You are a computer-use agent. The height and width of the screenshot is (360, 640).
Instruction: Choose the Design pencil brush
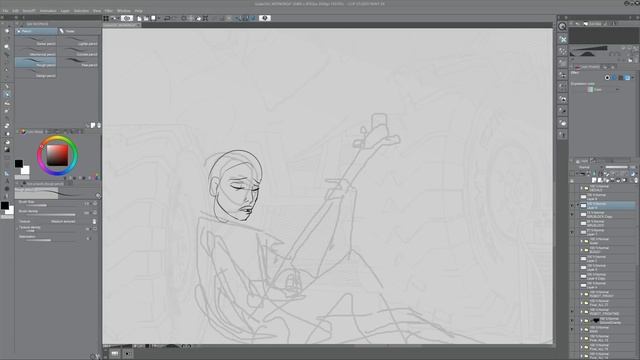[36, 73]
